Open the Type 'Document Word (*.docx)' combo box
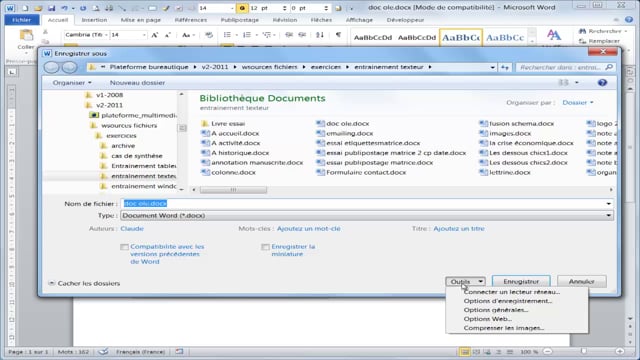The image size is (640, 360). (367, 216)
